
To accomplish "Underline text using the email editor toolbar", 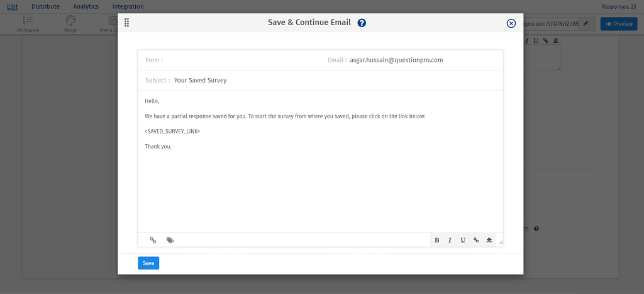I will [x=463, y=240].
